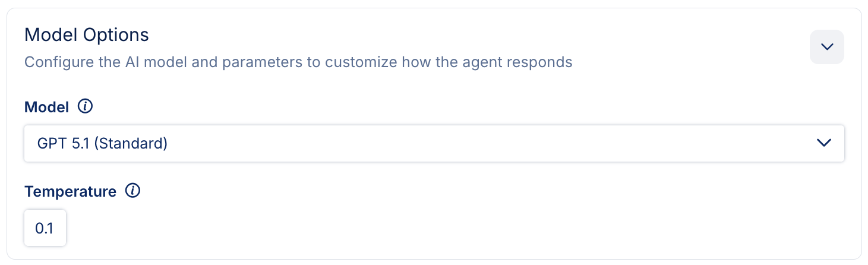Image resolution: width=868 pixels, height=265 pixels.
Task: Click the info icon beside Temperature
Action: click(x=133, y=191)
